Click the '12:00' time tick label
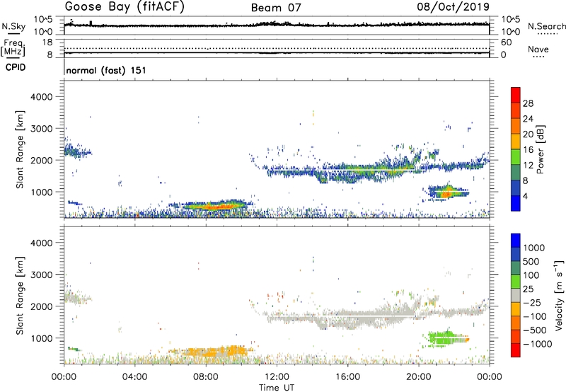The height and width of the screenshot is (392, 566). [x=277, y=377]
